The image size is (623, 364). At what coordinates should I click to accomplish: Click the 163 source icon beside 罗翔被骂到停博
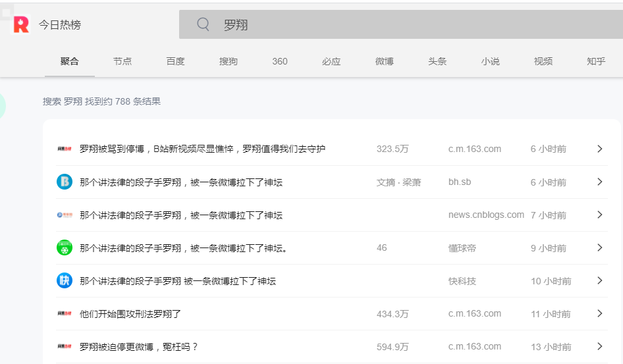pos(65,149)
